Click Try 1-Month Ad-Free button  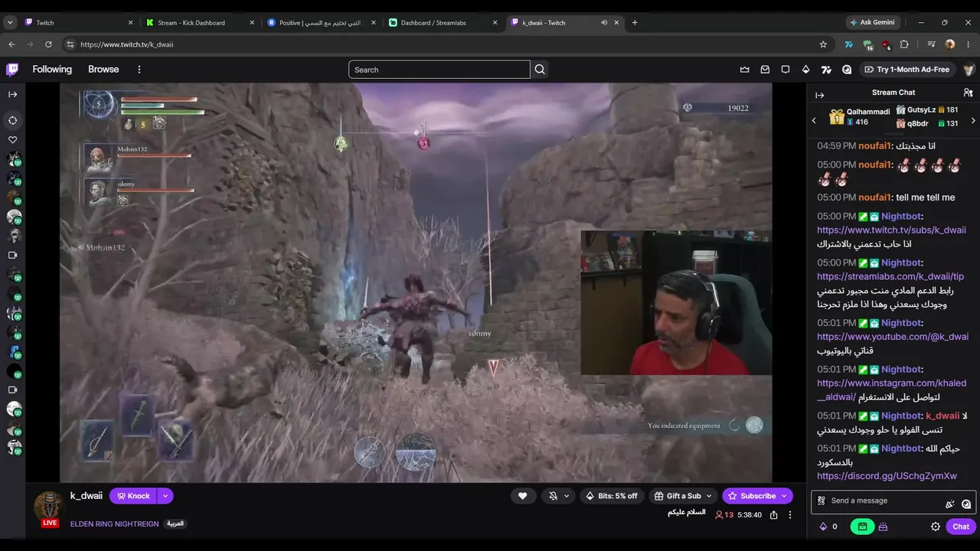(x=906, y=70)
